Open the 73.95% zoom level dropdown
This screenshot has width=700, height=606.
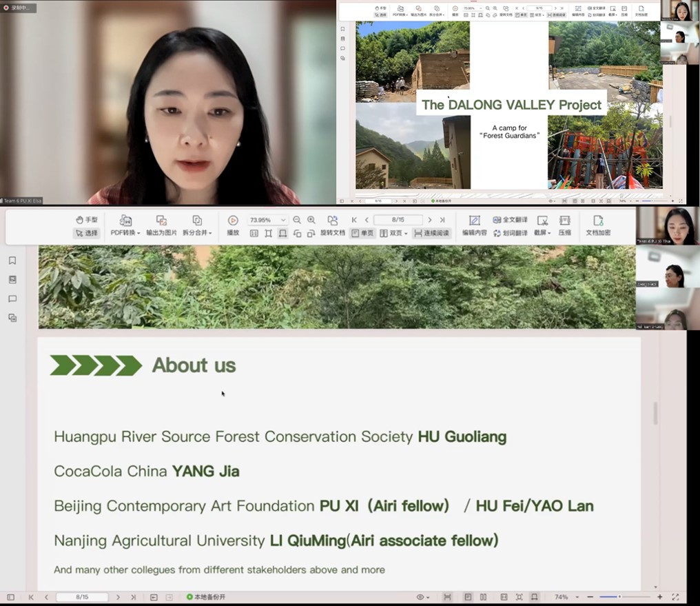point(267,220)
